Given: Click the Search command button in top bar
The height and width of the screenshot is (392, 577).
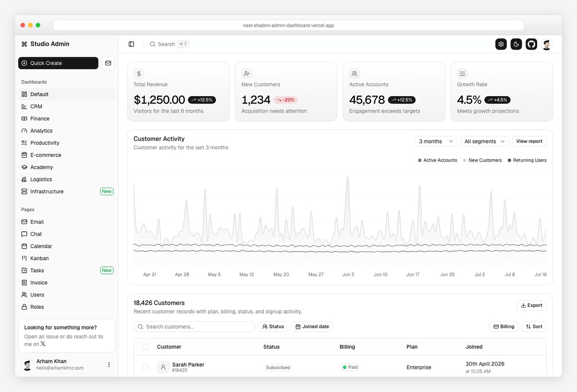Looking at the screenshot, I should (169, 44).
